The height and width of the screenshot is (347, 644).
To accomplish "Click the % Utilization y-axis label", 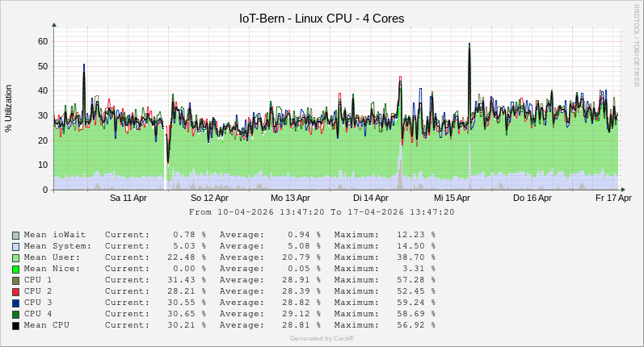I will point(9,108).
